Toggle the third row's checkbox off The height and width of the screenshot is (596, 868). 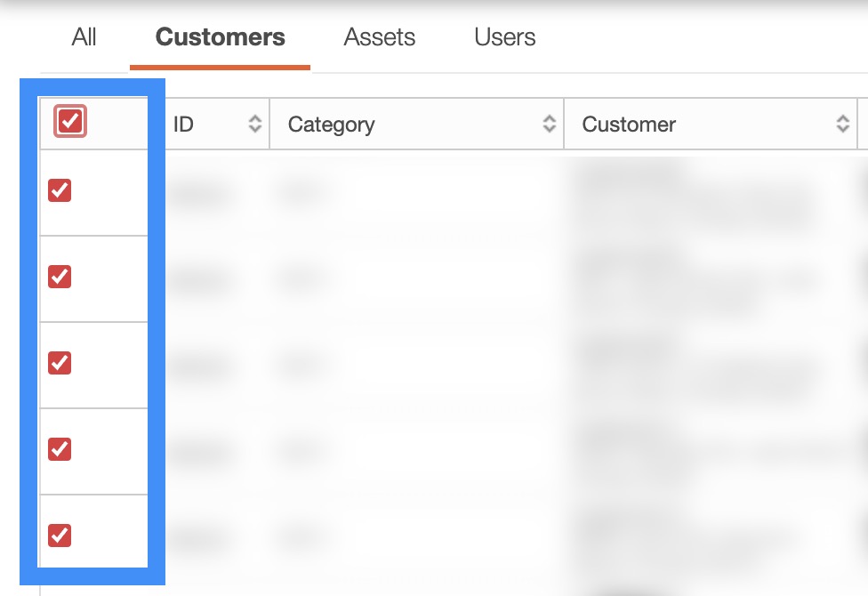(x=60, y=363)
